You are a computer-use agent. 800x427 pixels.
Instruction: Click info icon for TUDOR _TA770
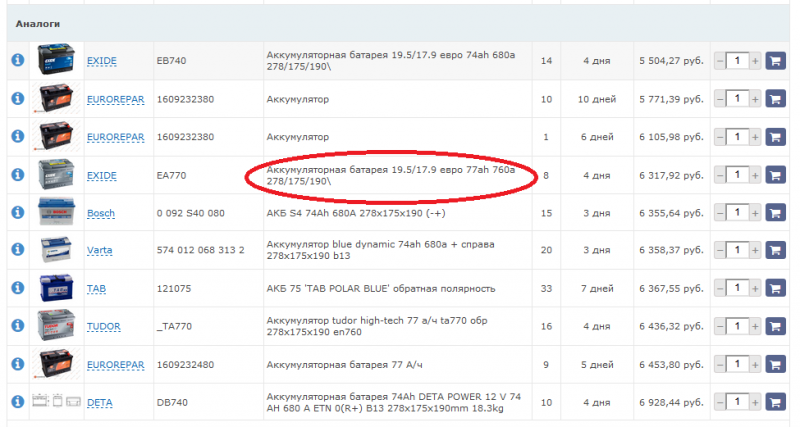(18, 325)
